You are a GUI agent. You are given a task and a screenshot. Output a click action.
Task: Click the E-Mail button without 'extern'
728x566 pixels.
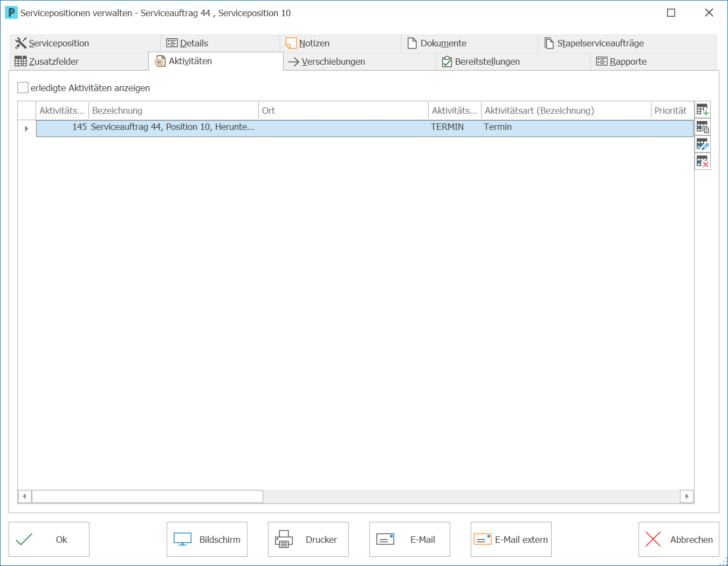point(410,539)
